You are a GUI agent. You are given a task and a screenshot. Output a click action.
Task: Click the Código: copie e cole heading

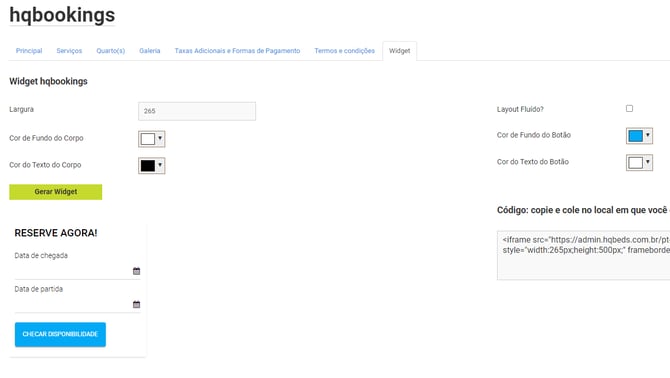pos(583,210)
